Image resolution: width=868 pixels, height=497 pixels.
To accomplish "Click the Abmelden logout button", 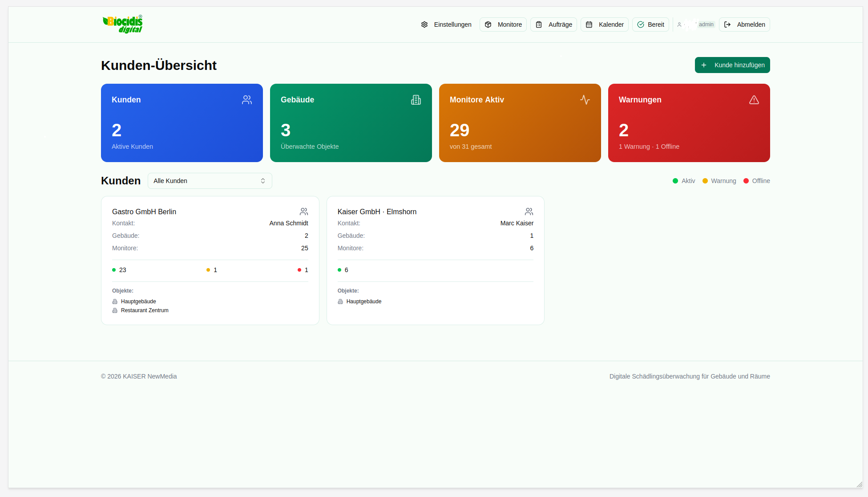I will click(744, 24).
